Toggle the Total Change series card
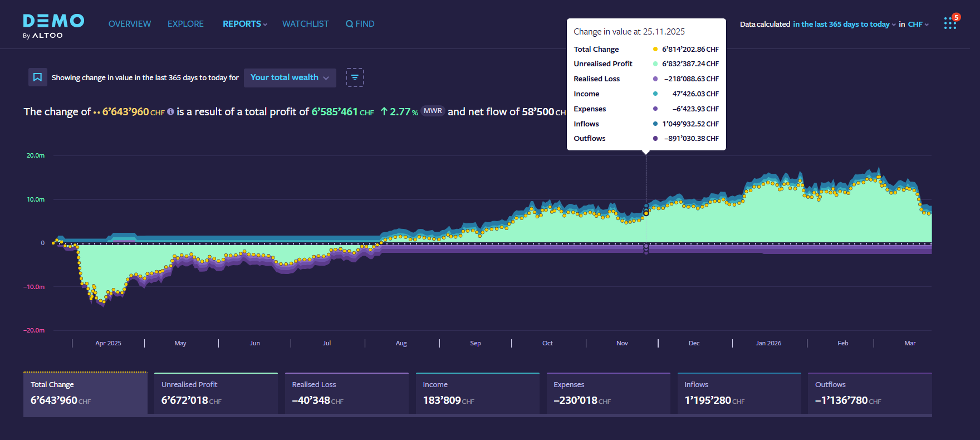 [x=85, y=393]
